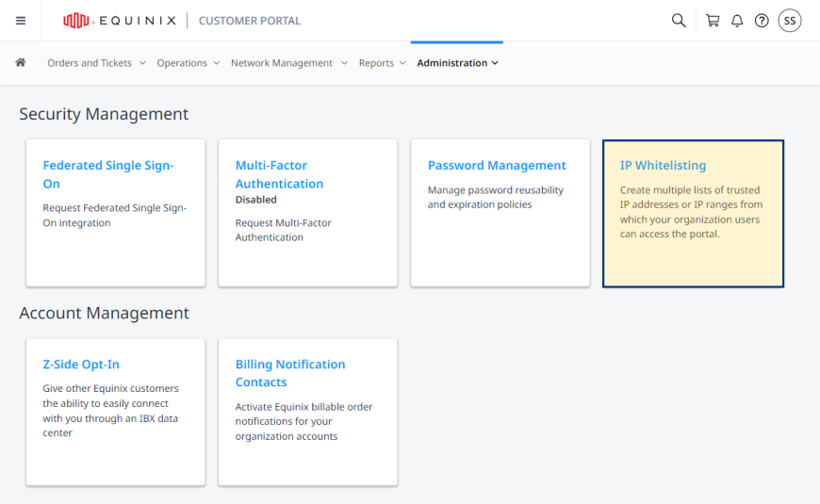The image size is (820, 504).
Task: Click 'Request Multi-Factor Authentication' description
Action: (283, 230)
